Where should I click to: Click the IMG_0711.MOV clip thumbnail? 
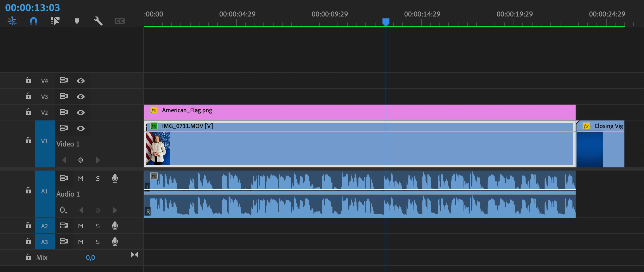coord(158,148)
